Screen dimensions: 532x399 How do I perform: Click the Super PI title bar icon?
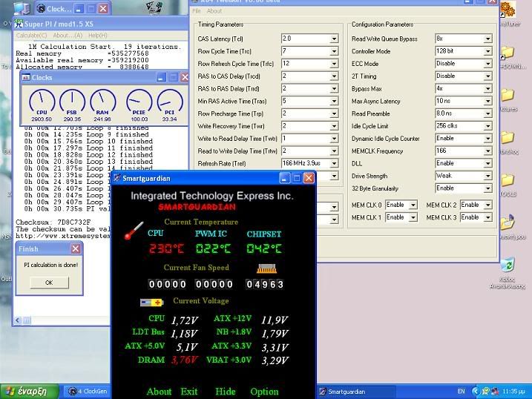coord(19,24)
